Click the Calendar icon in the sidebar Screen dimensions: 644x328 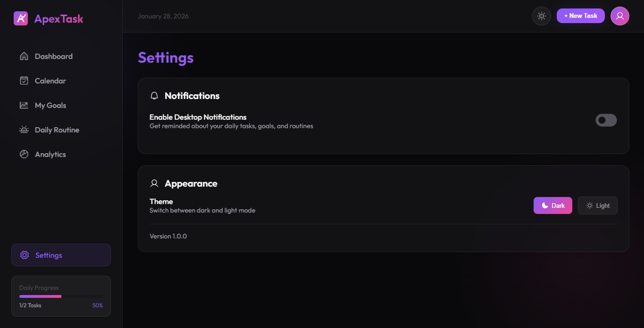pyautogui.click(x=24, y=80)
